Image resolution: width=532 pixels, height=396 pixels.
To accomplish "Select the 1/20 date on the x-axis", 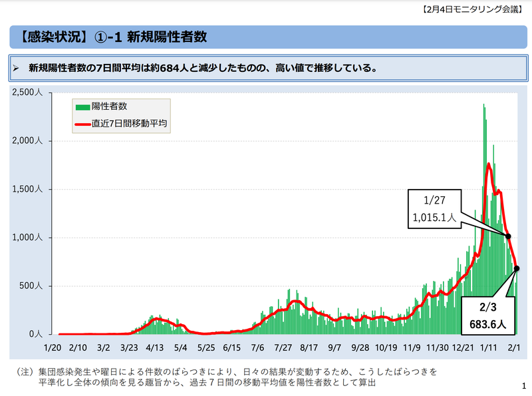I will (x=53, y=347).
